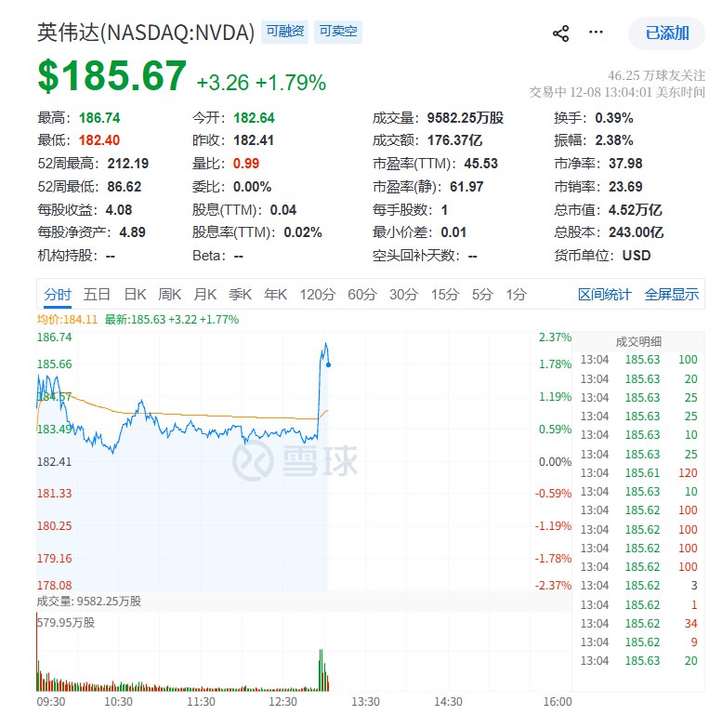Click the 成交额 value 176.37亿
The height and width of the screenshot is (728, 722).
tap(454, 140)
